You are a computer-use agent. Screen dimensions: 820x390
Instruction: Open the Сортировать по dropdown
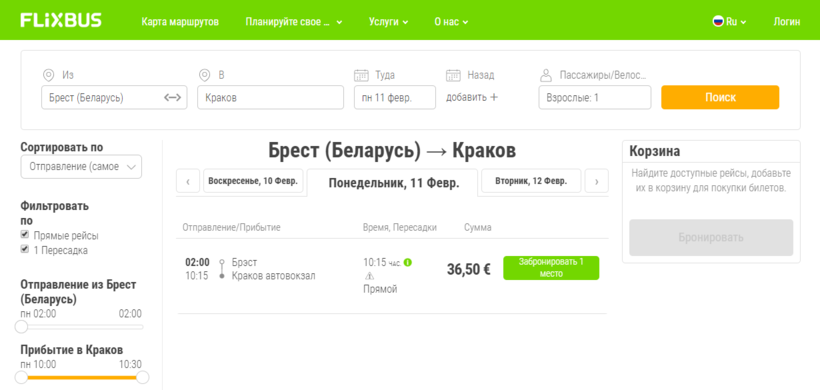(81, 167)
